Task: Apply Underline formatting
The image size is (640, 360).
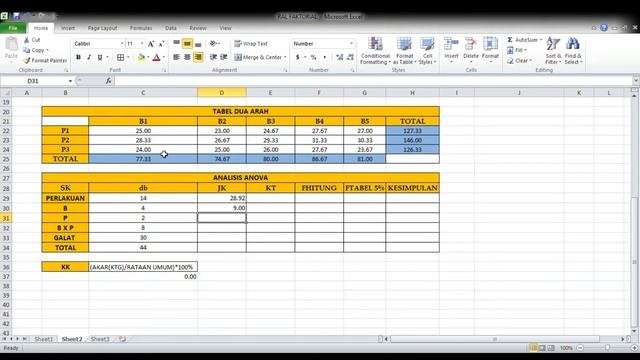Action: tap(100, 58)
